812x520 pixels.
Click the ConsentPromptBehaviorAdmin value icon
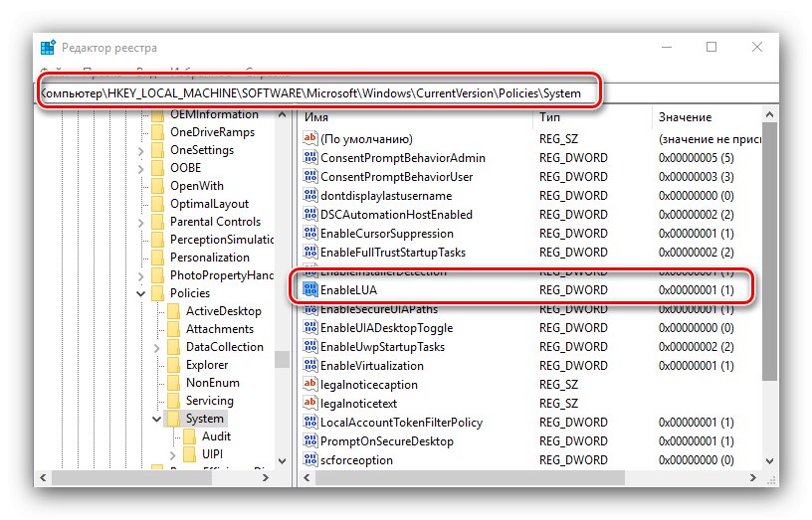(310, 157)
